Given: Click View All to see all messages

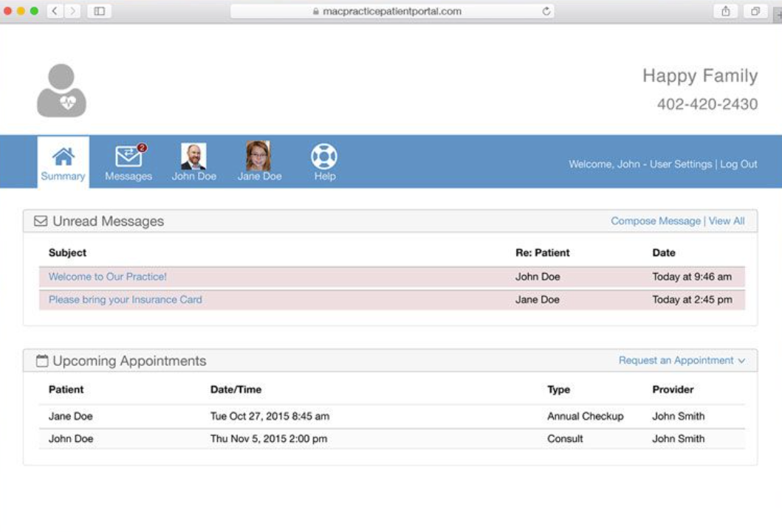Looking at the screenshot, I should coord(727,221).
